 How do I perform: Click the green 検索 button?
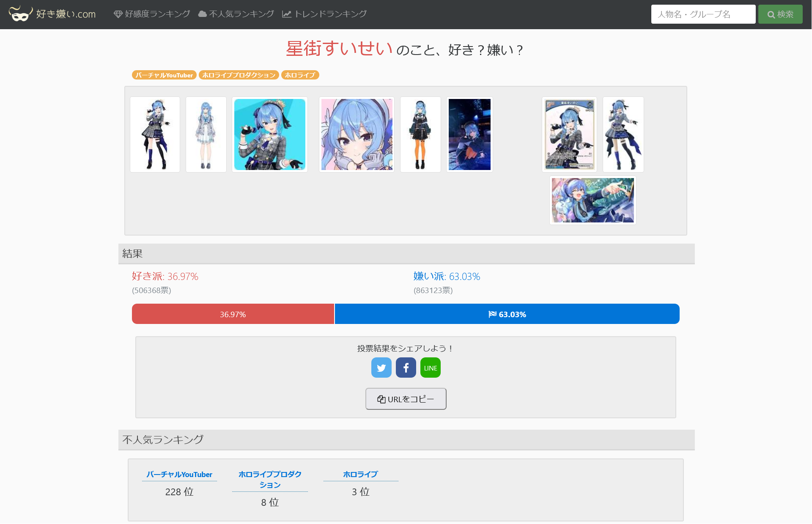(x=780, y=14)
